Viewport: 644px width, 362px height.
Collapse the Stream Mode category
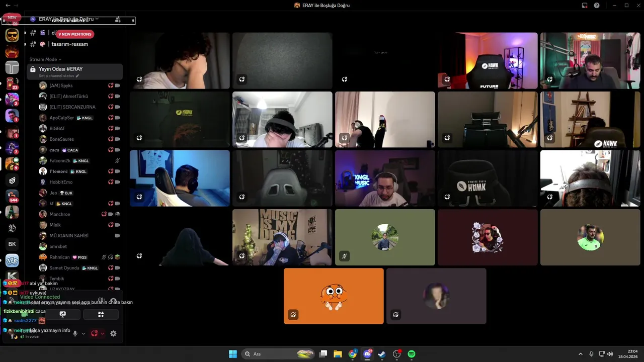[45, 59]
